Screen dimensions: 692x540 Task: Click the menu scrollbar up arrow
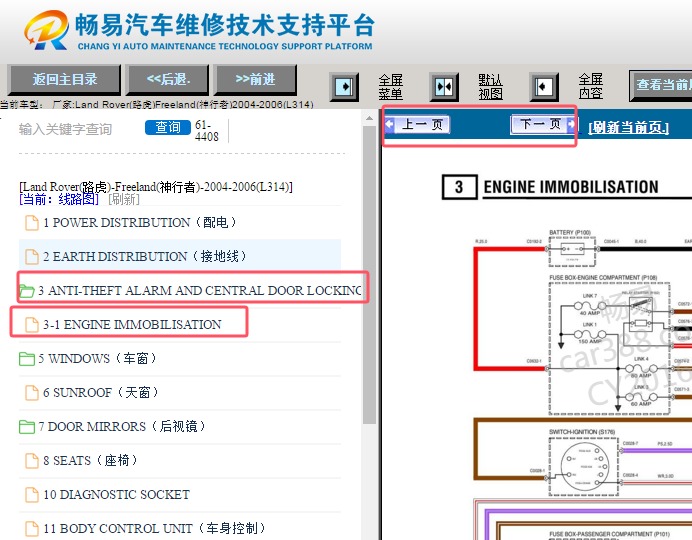tap(369, 118)
